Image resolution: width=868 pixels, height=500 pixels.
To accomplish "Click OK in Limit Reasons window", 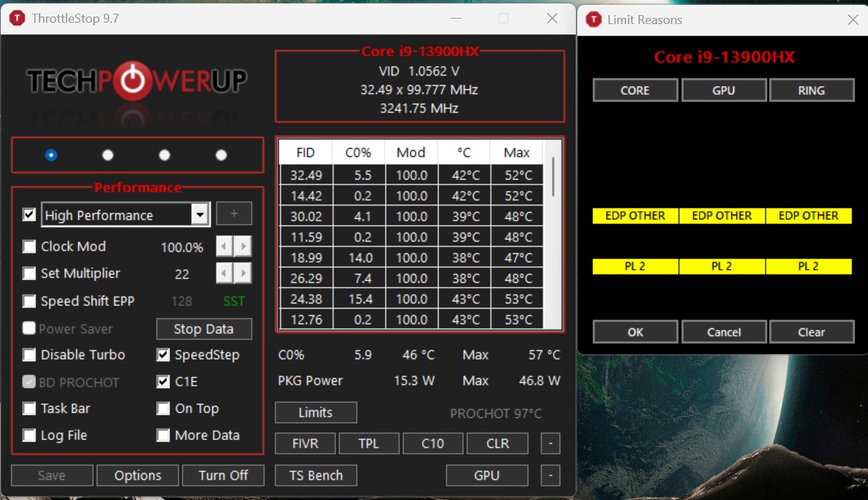I will [x=635, y=332].
